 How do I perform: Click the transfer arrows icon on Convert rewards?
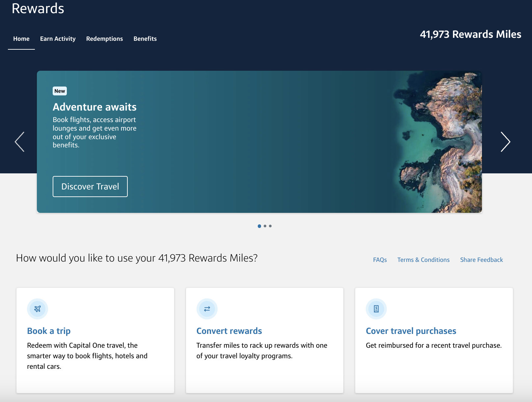207,309
